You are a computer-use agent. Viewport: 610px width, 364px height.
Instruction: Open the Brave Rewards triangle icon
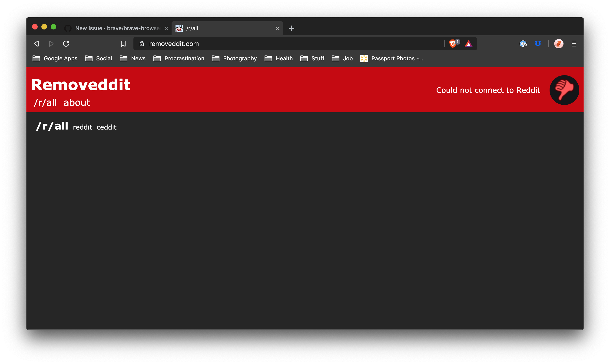coord(468,44)
